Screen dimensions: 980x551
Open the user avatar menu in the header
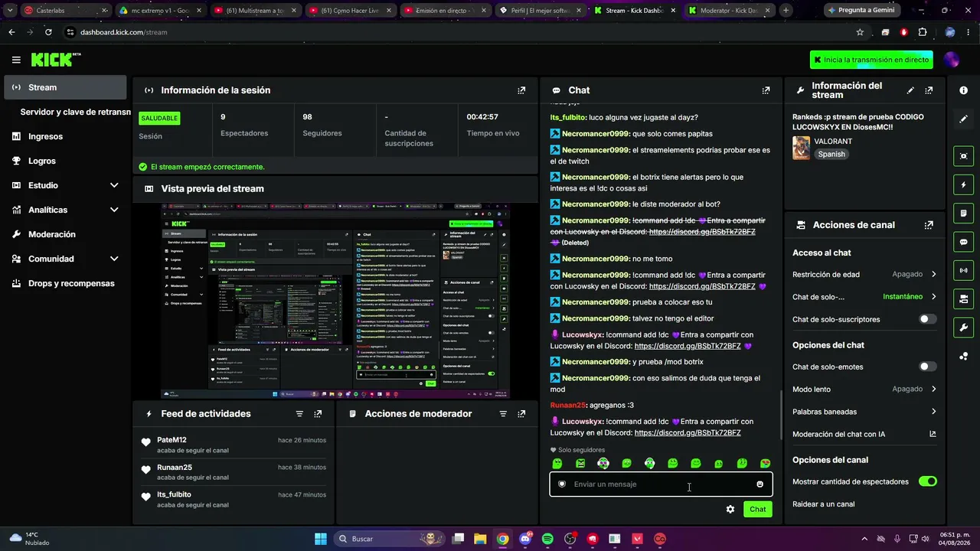[x=952, y=60]
